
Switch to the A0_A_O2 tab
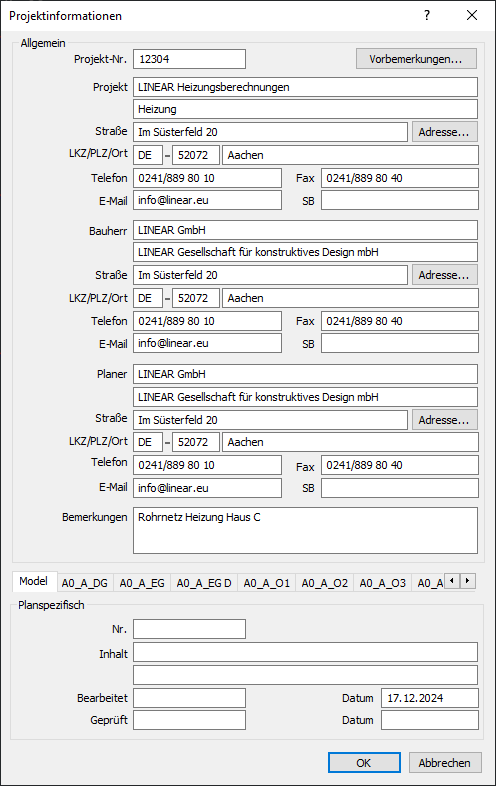coord(324,583)
